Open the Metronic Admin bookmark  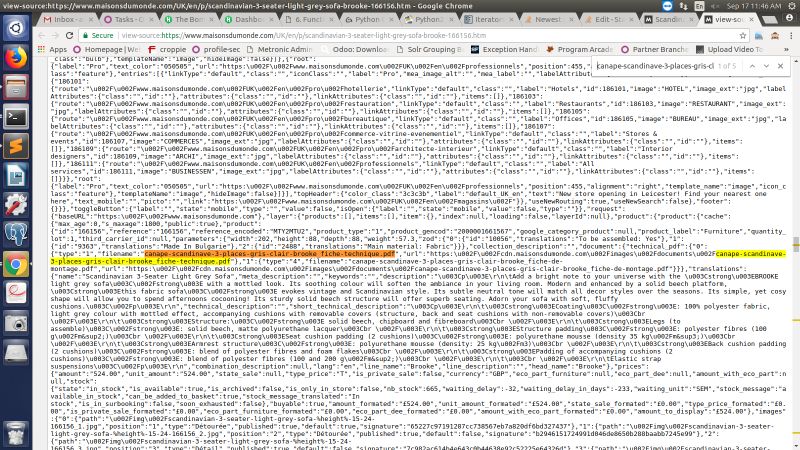280,49
